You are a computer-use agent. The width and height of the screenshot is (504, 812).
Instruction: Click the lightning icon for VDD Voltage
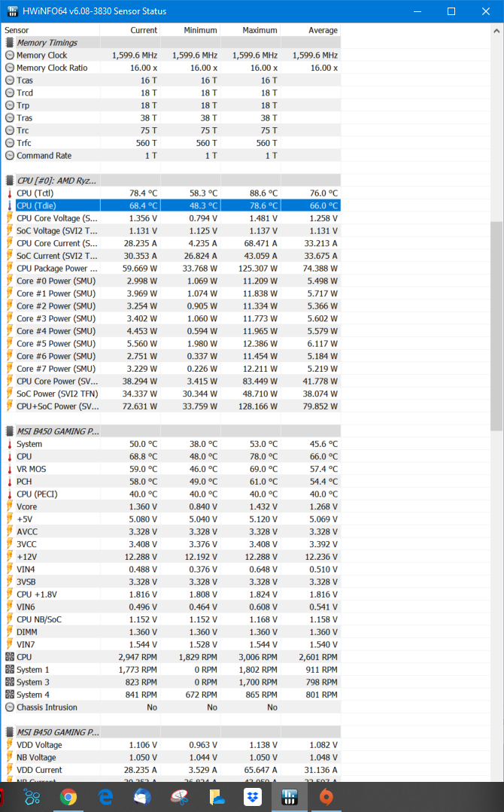(x=9, y=745)
